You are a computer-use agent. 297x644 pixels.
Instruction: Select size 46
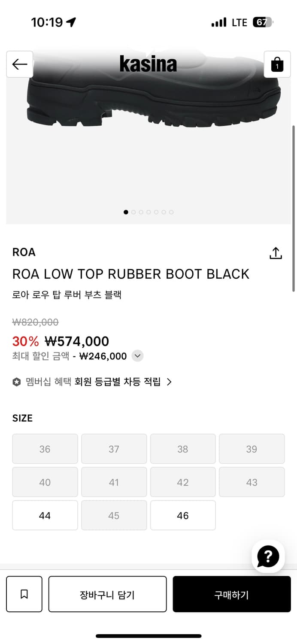[183, 515]
